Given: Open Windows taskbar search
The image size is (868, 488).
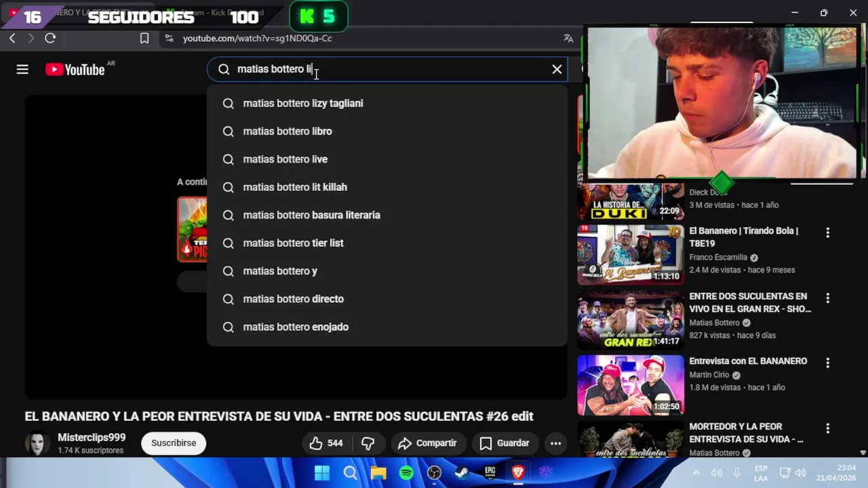Looking at the screenshot, I should pyautogui.click(x=350, y=472).
